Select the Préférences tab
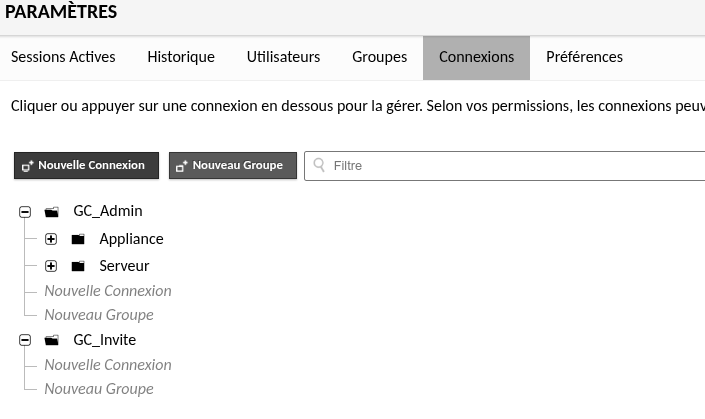This screenshot has height=419, width=705. click(x=584, y=57)
